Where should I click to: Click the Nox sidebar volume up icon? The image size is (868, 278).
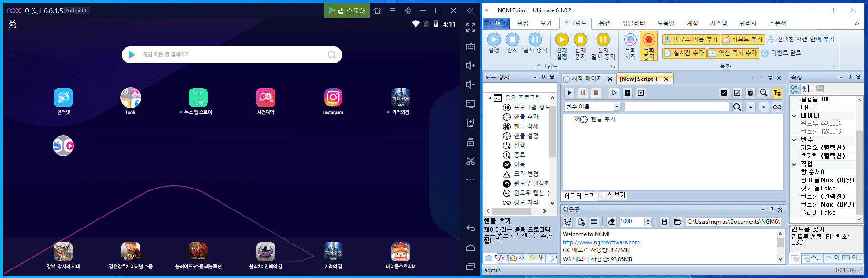click(x=471, y=66)
